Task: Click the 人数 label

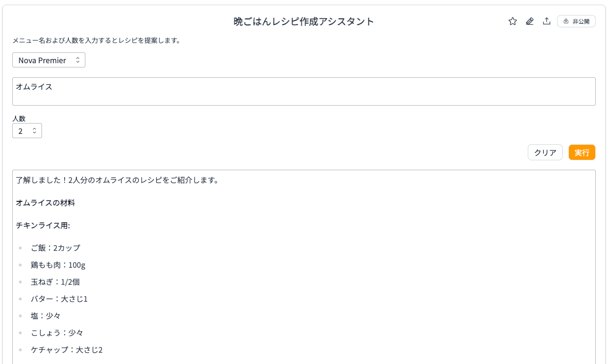Action: pyautogui.click(x=19, y=118)
